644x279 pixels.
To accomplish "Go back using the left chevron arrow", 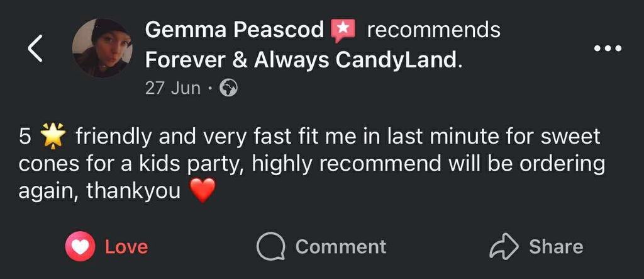I will click(x=35, y=49).
